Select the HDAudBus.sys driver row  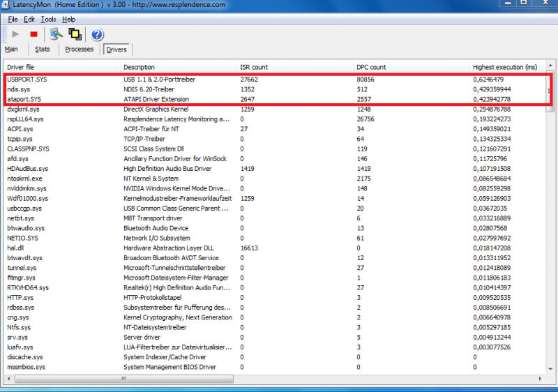pyautogui.click(x=274, y=169)
